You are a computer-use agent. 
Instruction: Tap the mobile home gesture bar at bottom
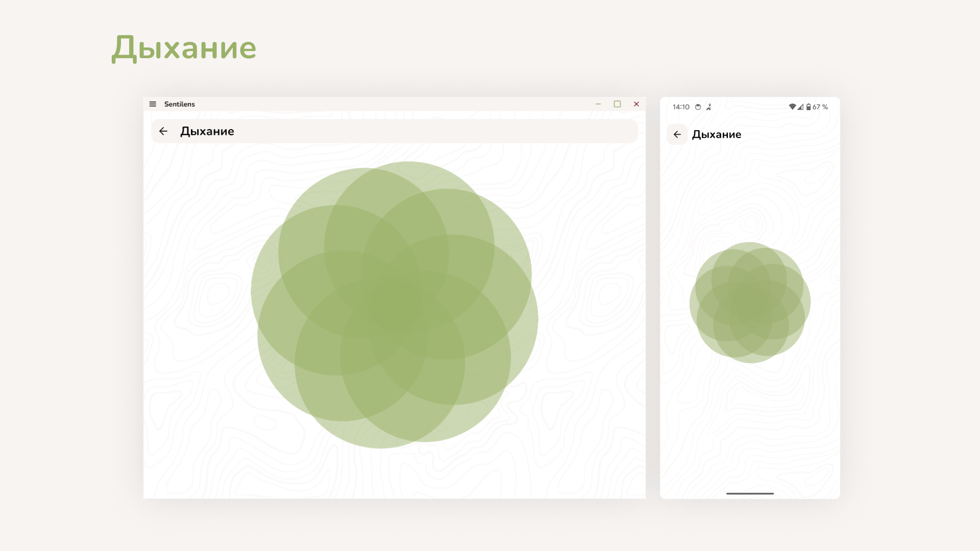750,493
